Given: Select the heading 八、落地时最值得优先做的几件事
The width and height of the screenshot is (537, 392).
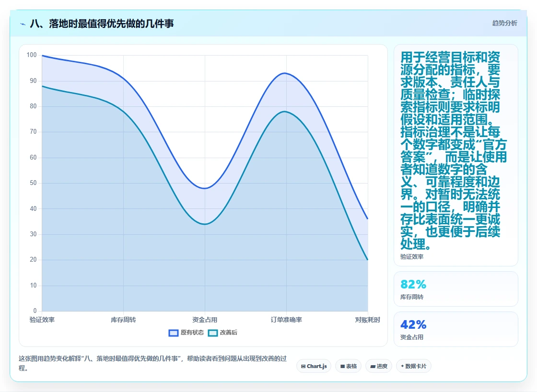Looking at the screenshot, I should tap(102, 23).
